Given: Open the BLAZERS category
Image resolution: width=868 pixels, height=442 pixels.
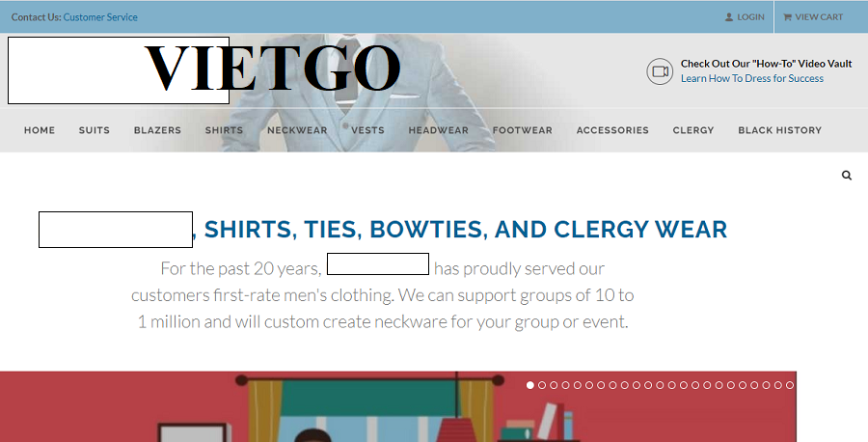Looking at the screenshot, I should click(x=157, y=130).
